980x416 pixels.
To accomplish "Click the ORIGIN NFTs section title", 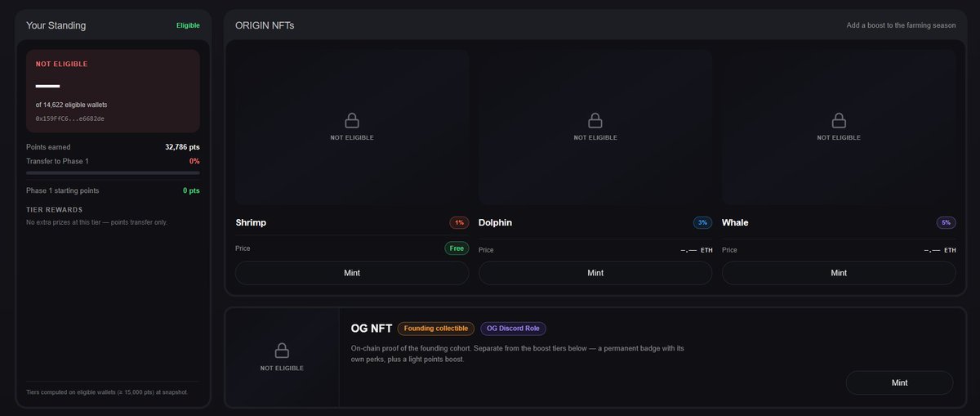I will [265, 25].
